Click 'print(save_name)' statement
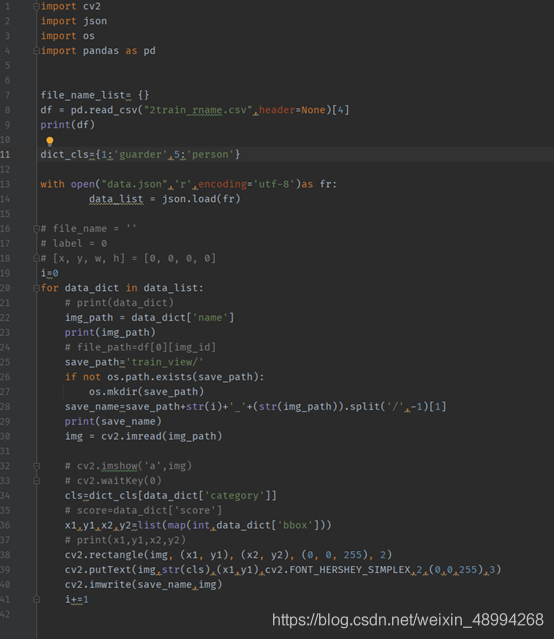This screenshot has height=639, width=554. point(113,421)
